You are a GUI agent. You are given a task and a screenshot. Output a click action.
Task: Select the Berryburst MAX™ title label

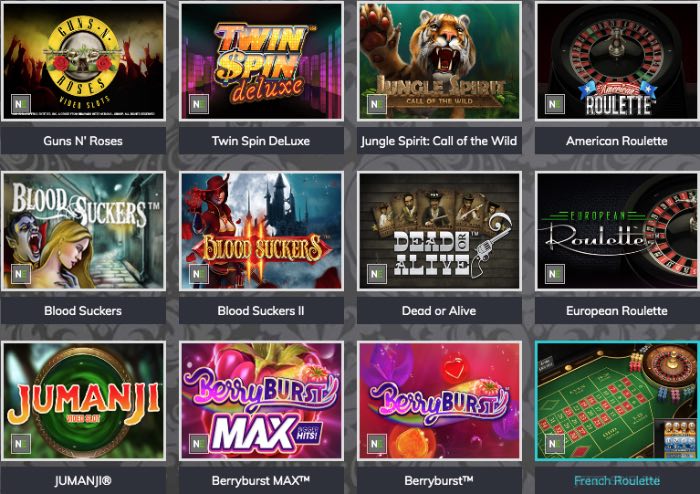tap(261, 481)
